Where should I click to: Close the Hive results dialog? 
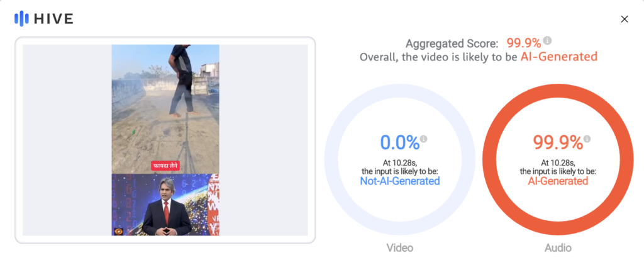tap(625, 19)
